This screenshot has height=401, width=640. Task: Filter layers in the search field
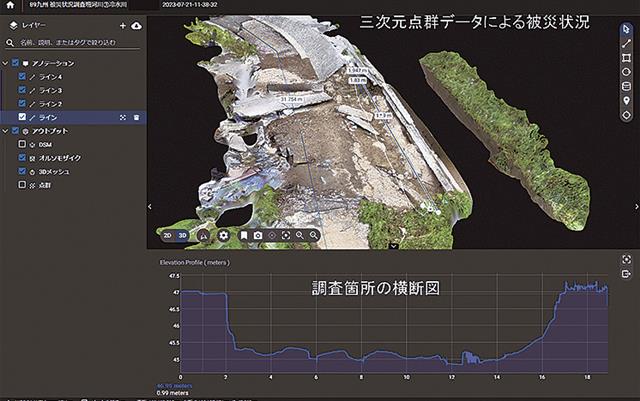click(73, 42)
